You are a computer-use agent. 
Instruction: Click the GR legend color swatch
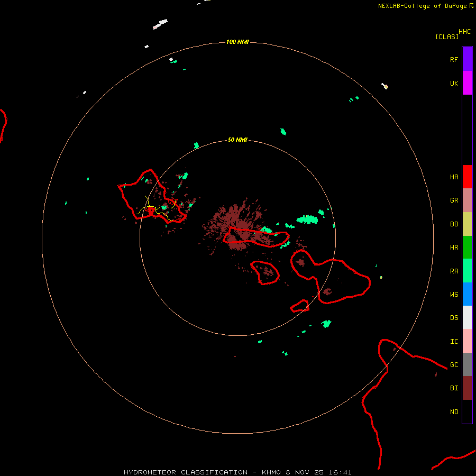tap(467, 200)
